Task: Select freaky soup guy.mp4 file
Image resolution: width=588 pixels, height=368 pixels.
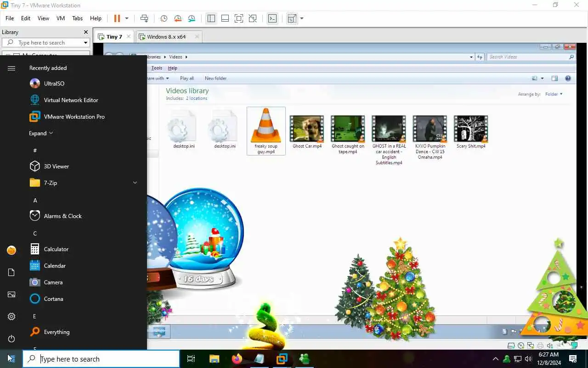Action: pos(266,131)
